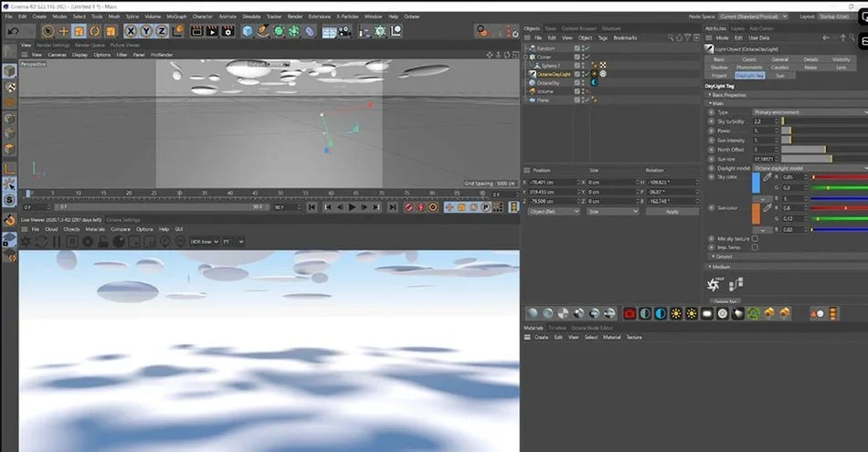Open the Type dropdown (Primary environment)
The height and width of the screenshot is (452, 868).
point(810,112)
